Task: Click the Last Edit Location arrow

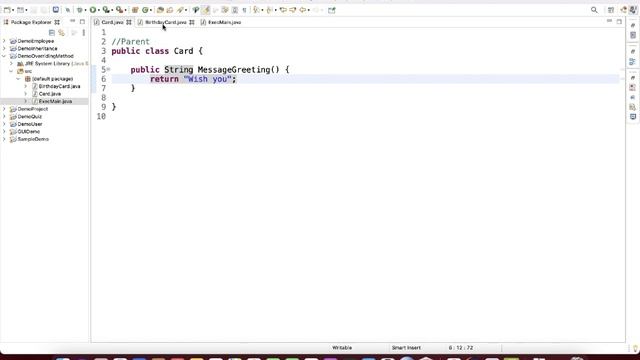Action: tap(283, 10)
